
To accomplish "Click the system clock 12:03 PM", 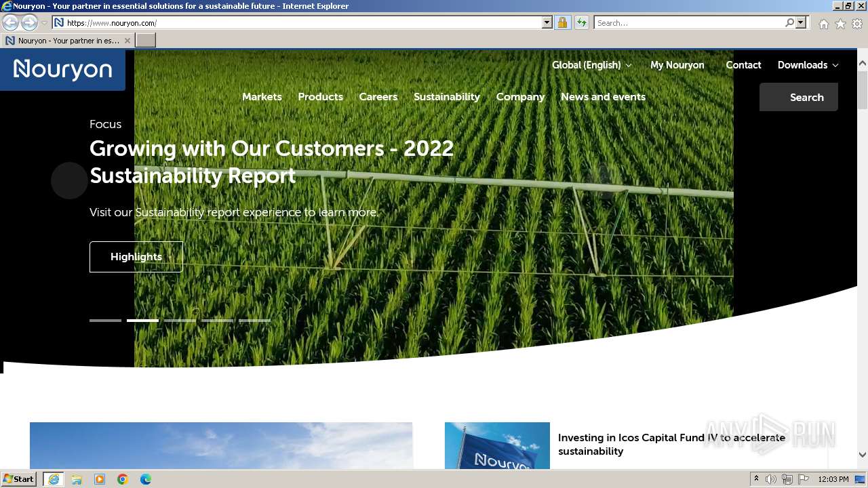I will pos(833,479).
